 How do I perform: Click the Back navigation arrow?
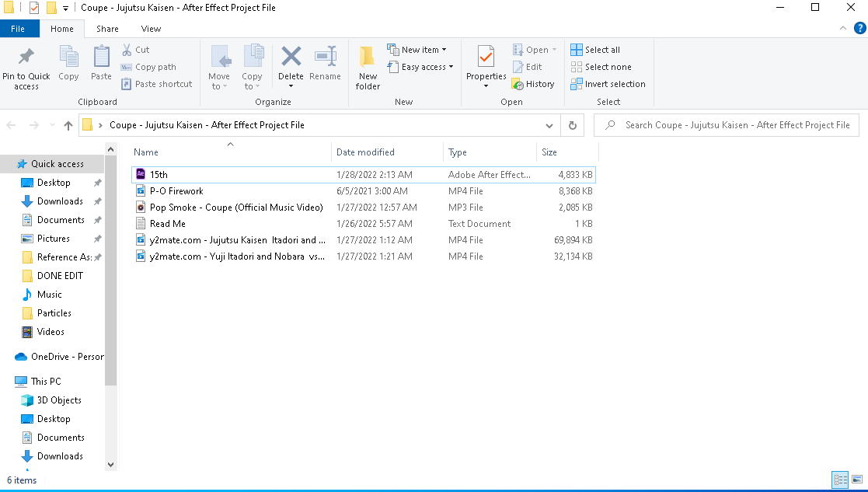click(11, 126)
